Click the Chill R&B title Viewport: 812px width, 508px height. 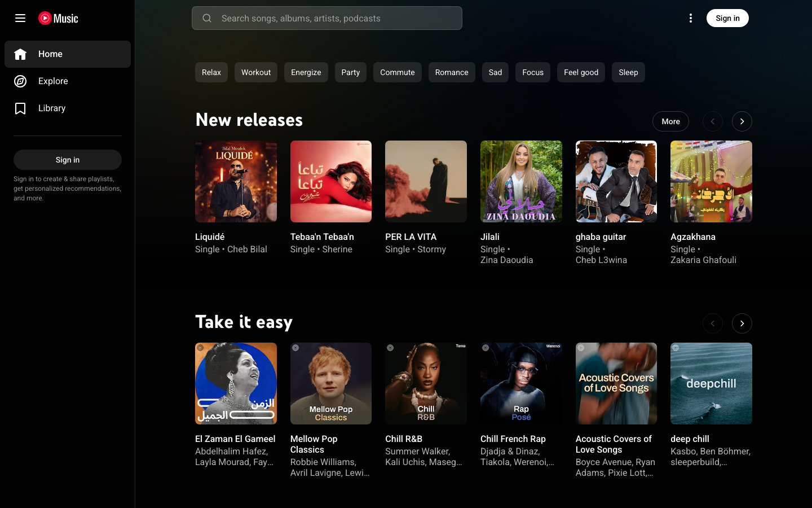pyautogui.click(x=404, y=439)
